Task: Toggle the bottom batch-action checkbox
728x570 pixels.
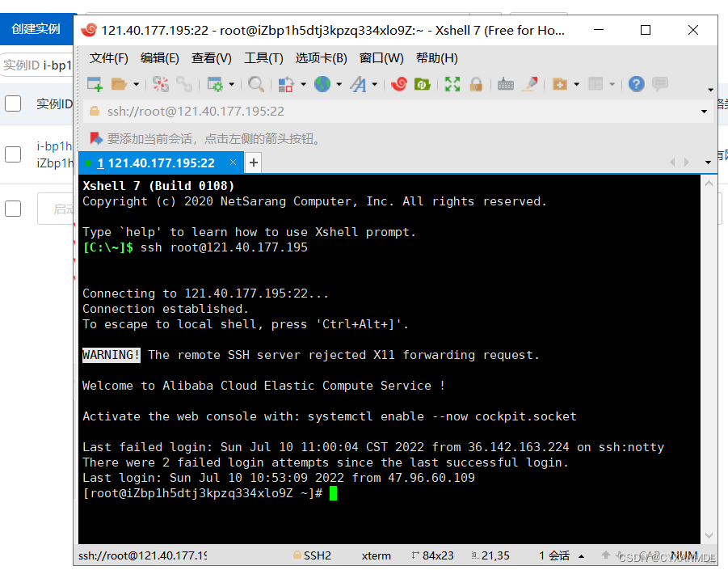Action: coord(13,209)
